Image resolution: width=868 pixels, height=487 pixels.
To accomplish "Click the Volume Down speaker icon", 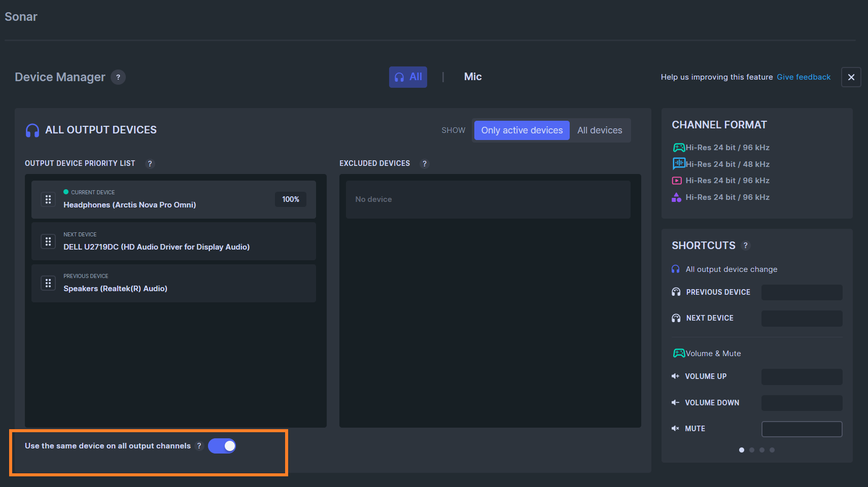I will click(675, 402).
